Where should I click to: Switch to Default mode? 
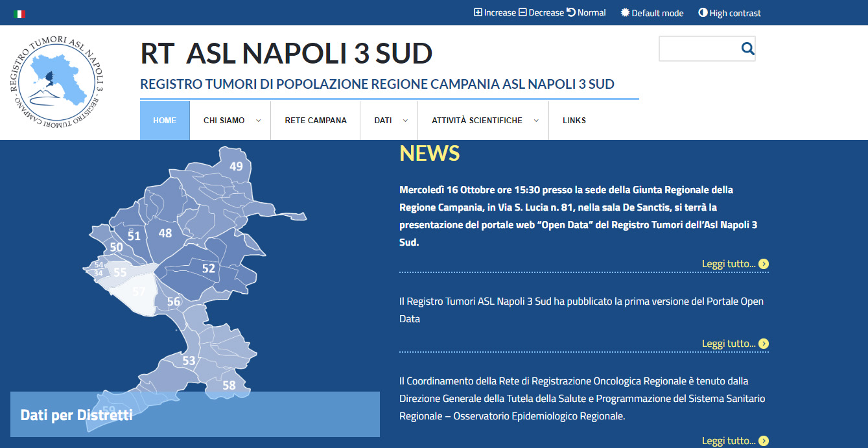click(x=652, y=13)
